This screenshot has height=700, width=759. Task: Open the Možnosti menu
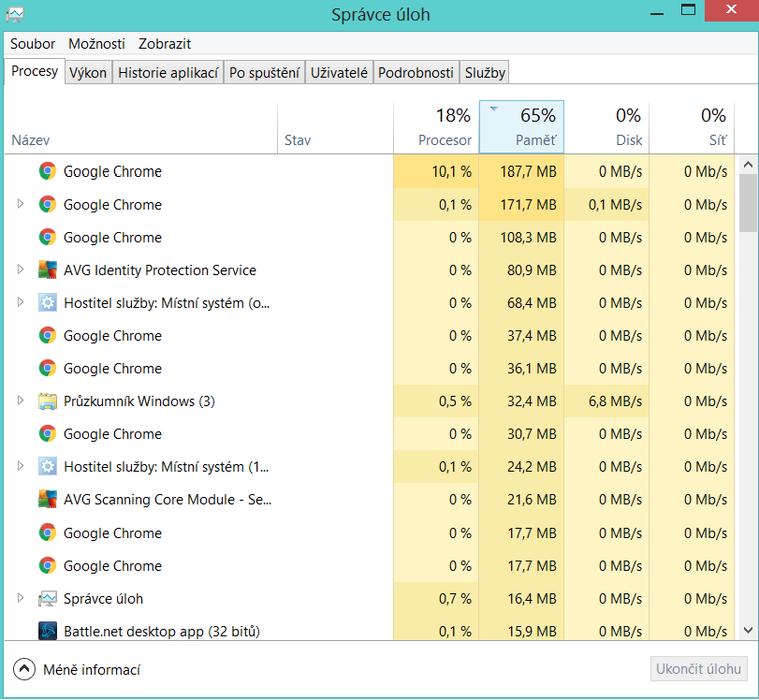tap(96, 44)
